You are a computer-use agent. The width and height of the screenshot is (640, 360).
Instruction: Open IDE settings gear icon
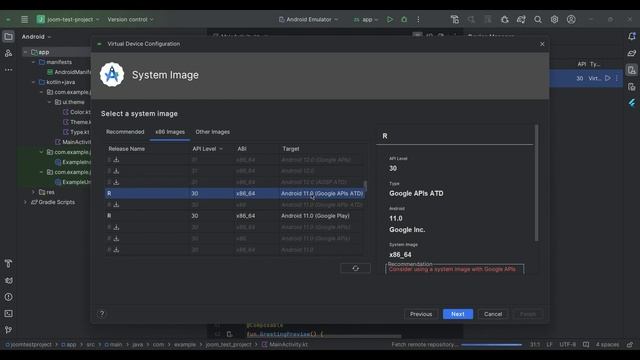(554, 19)
